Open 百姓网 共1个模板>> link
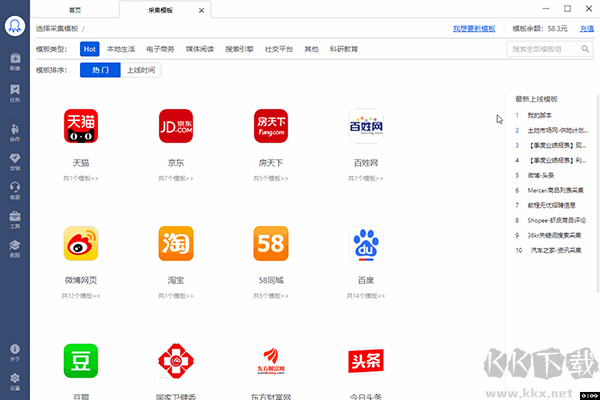This screenshot has width=600, height=400. [366, 178]
